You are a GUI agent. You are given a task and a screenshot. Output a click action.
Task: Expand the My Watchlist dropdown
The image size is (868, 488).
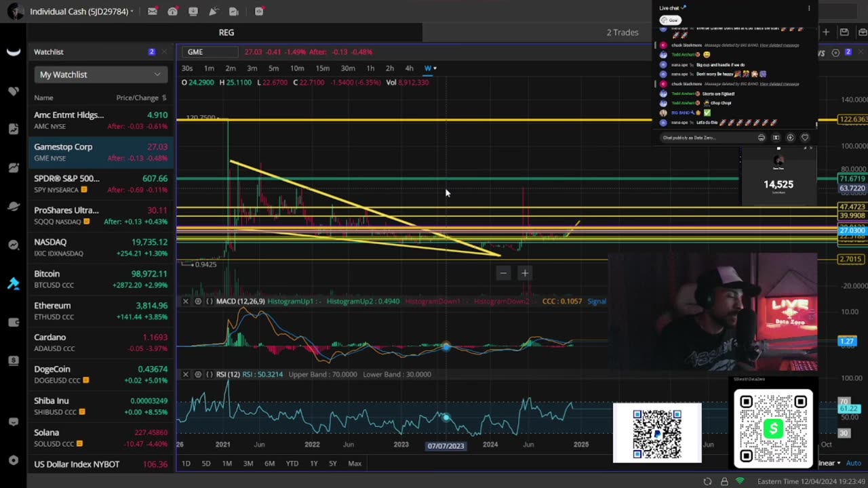click(100, 75)
